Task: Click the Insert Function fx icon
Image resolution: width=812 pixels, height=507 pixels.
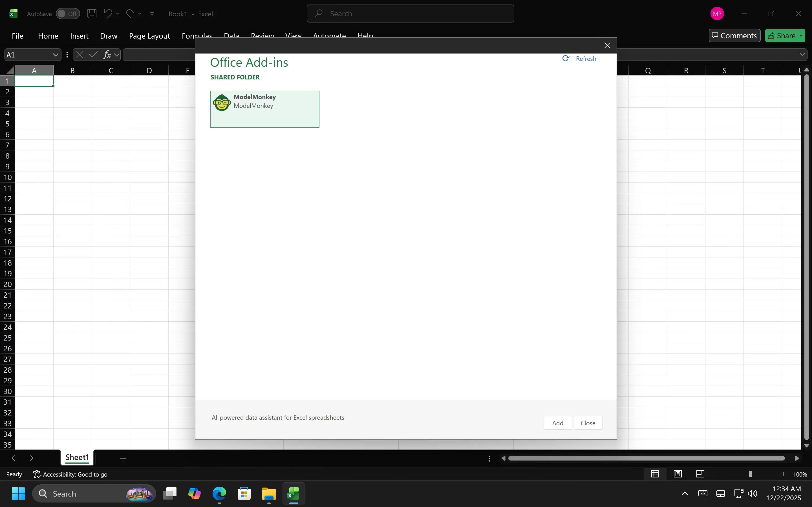Action: (107, 55)
